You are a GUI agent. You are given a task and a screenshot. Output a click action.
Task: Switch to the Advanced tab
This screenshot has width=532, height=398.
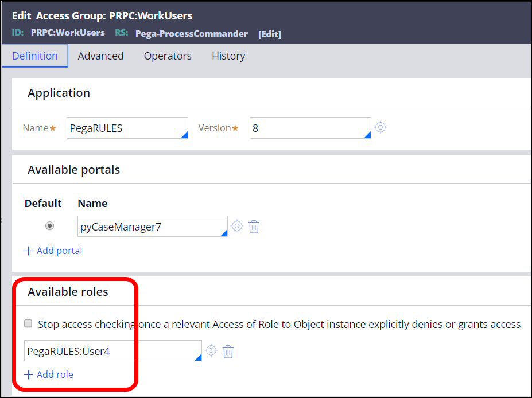point(100,56)
